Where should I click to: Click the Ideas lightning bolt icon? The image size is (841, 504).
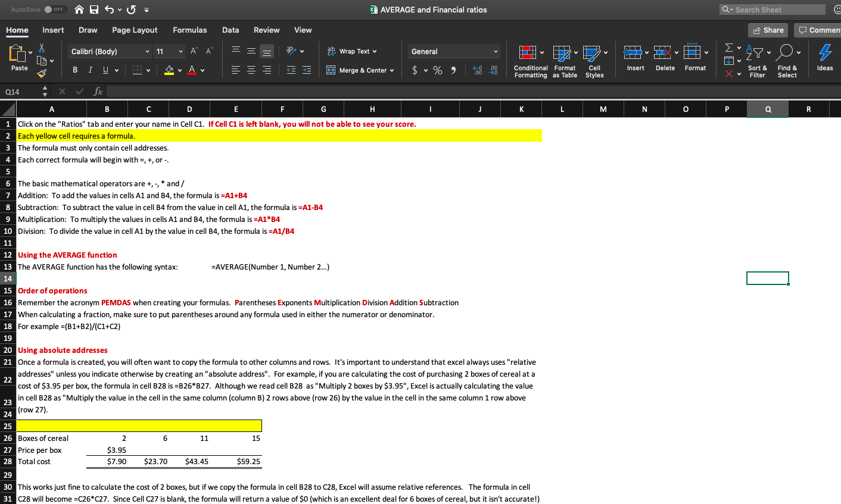click(x=824, y=55)
